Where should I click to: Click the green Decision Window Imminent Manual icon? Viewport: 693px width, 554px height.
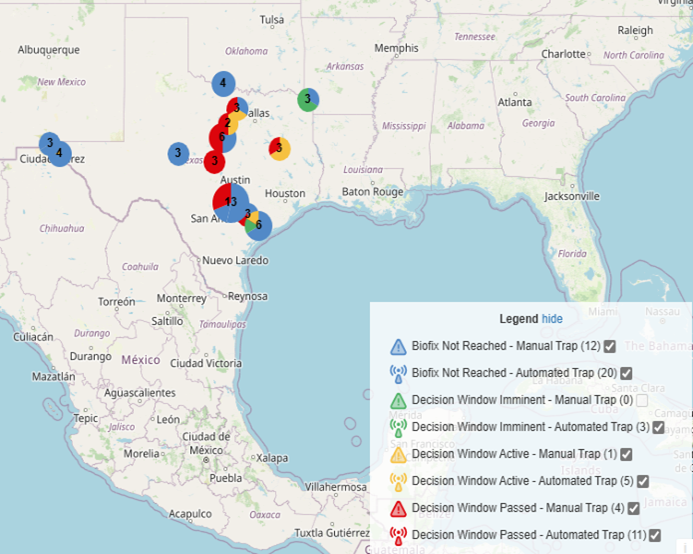point(398,400)
